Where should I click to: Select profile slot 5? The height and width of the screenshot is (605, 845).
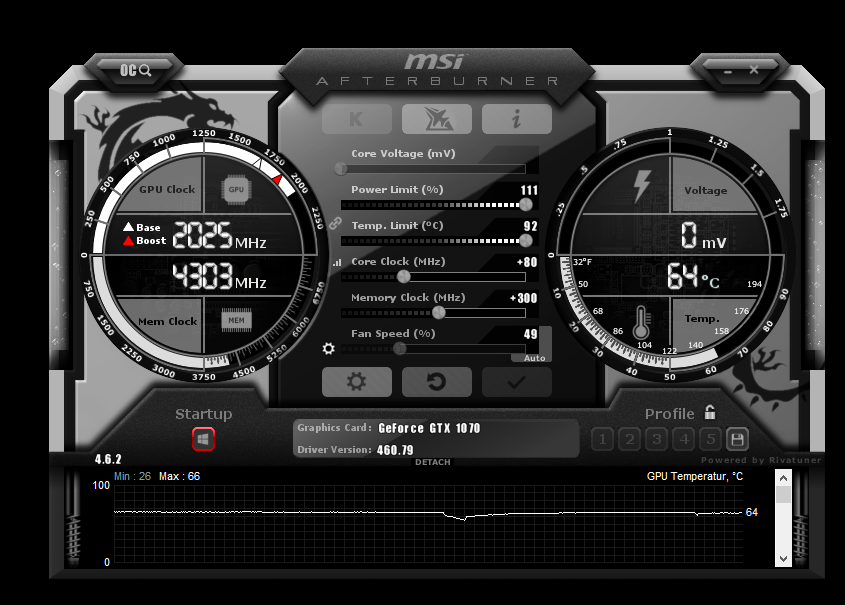(x=711, y=440)
